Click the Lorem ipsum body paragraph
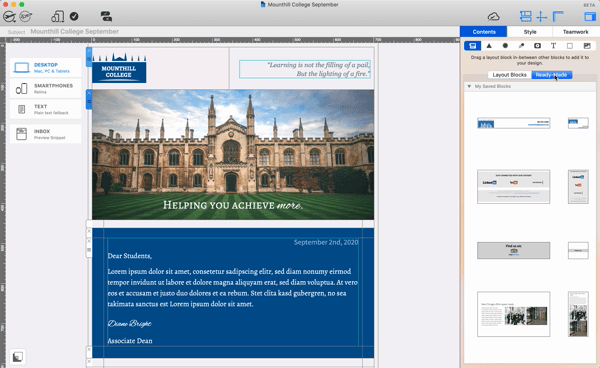This screenshot has height=368, width=600. pos(233,288)
